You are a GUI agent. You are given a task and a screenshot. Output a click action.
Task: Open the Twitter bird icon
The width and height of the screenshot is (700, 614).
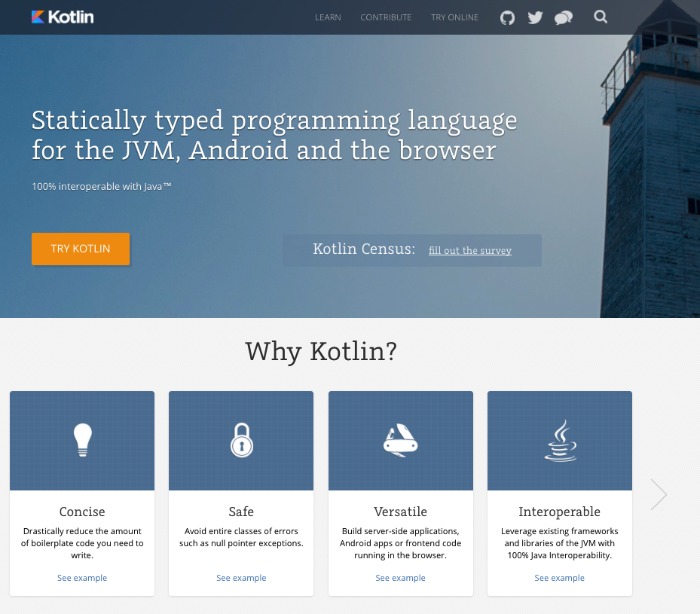pos(535,17)
